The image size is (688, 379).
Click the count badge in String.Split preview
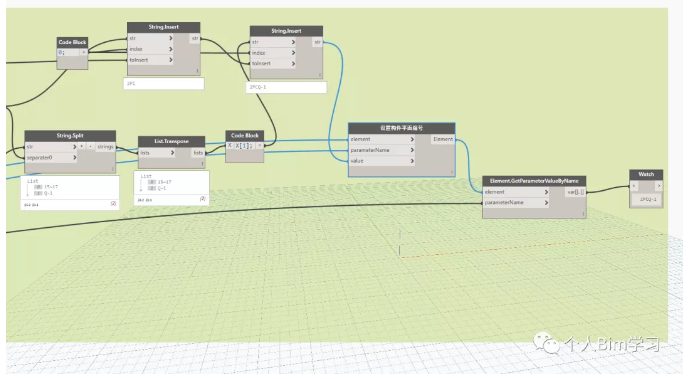coord(113,204)
